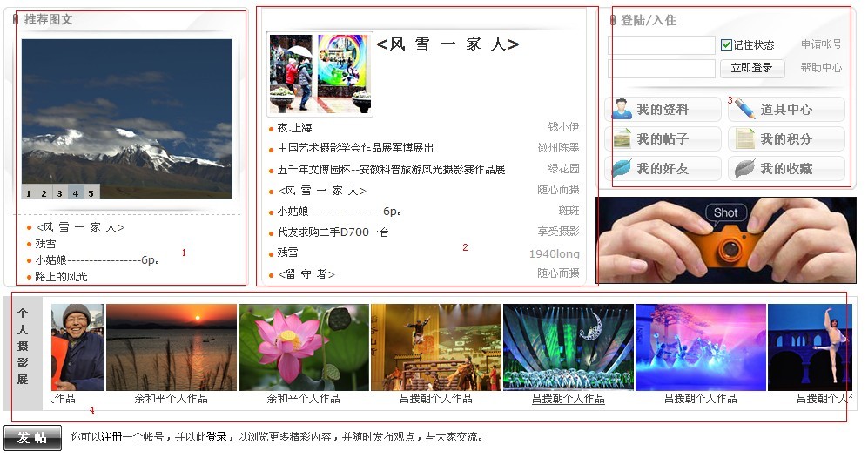The image size is (868, 458).
Task: Open 我的帖子 posts button
Action: 663,138
